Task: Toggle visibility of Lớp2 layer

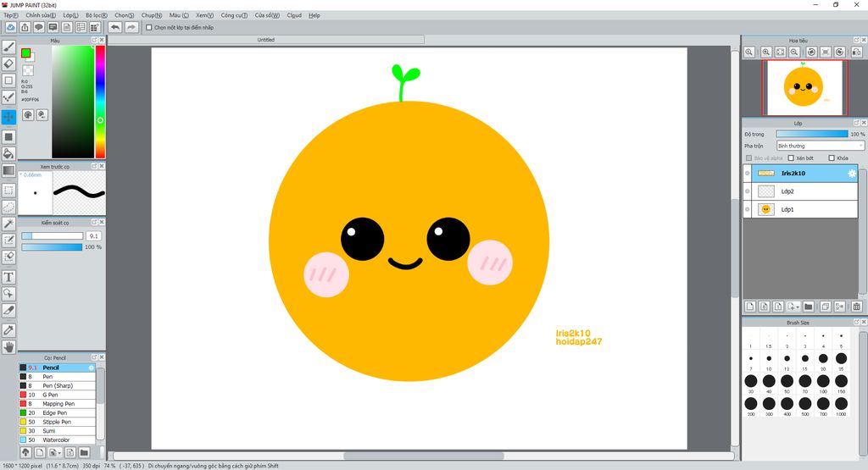Action: (x=748, y=191)
